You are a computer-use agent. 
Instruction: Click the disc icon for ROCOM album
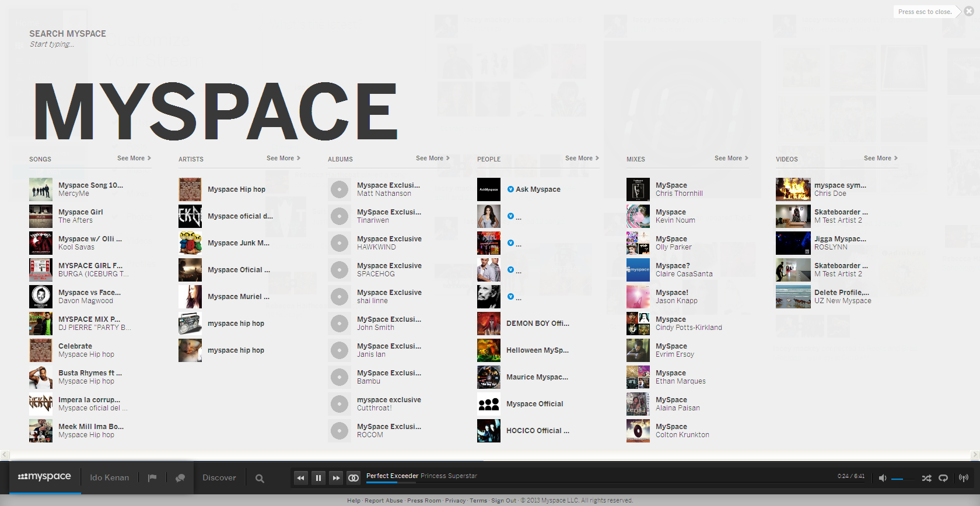pyautogui.click(x=339, y=431)
